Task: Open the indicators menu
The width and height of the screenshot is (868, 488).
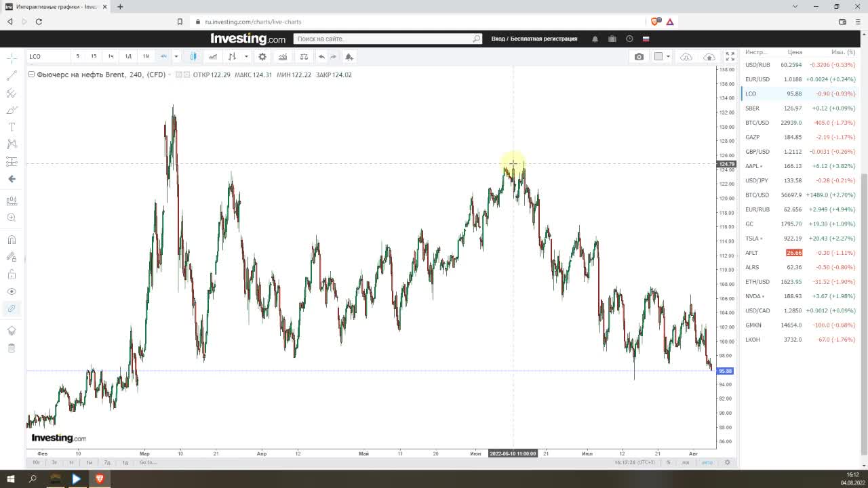Action: pyautogui.click(x=283, y=56)
